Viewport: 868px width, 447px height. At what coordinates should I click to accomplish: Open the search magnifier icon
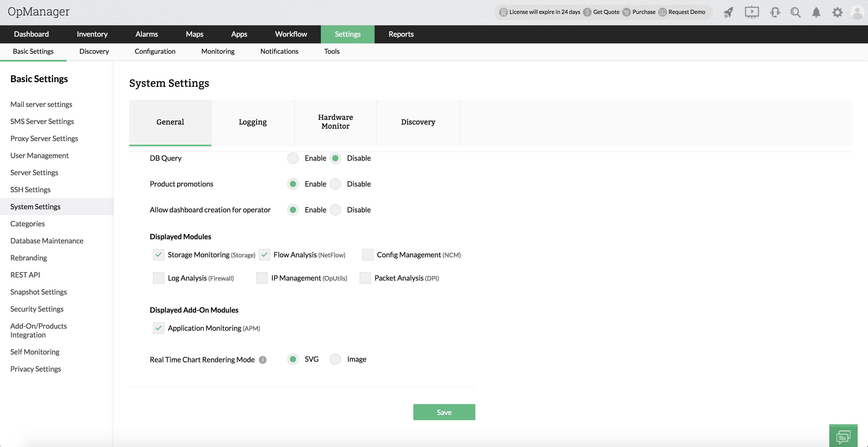tap(795, 12)
